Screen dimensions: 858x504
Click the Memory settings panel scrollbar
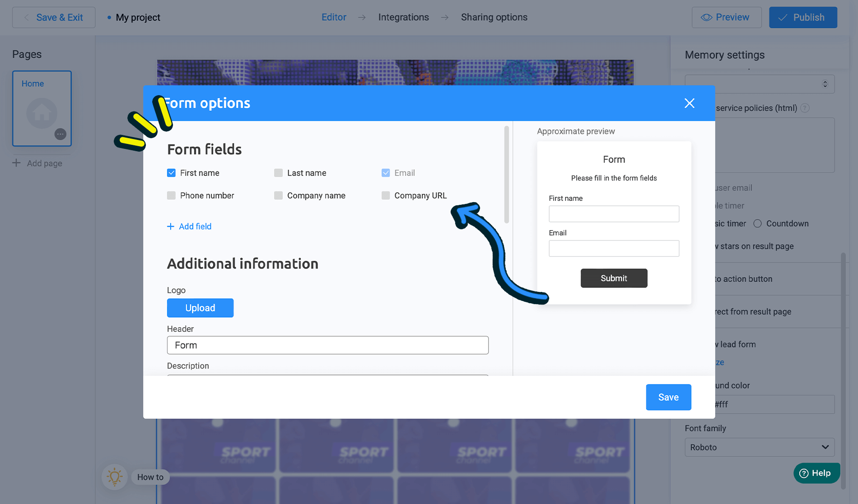[843, 371]
